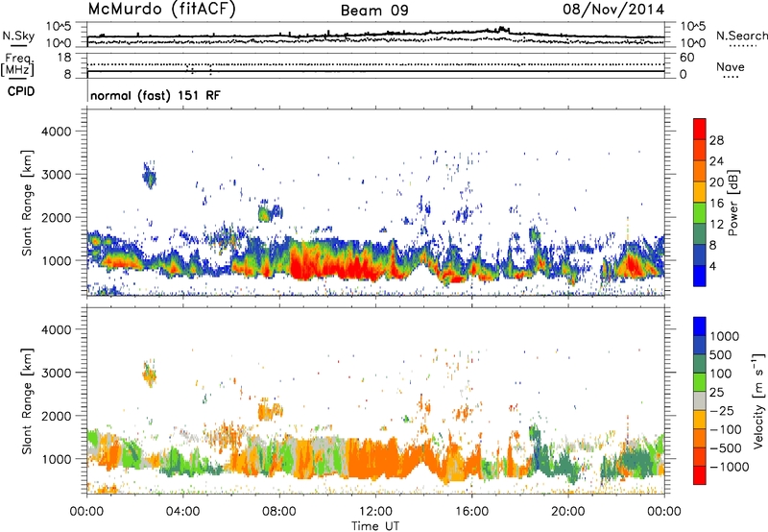The image size is (768, 532).
Task: Click the "N.Search" legend label
Action: 741,36
